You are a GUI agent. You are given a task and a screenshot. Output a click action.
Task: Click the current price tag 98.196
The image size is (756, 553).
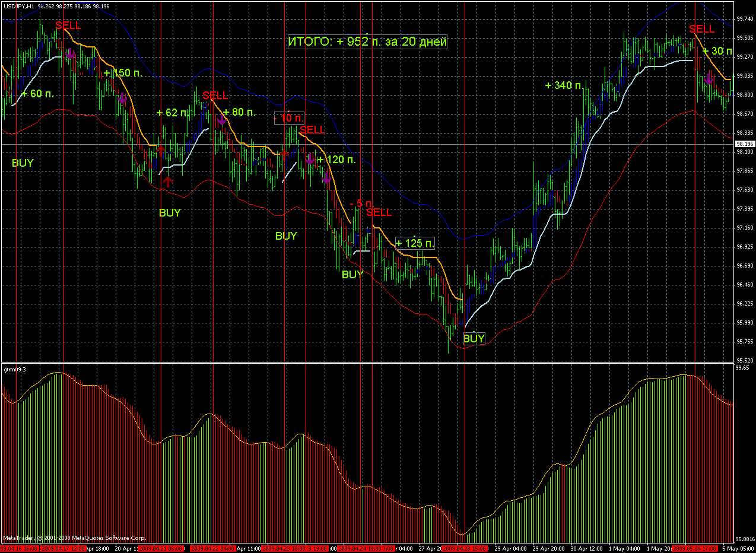pyautogui.click(x=745, y=144)
